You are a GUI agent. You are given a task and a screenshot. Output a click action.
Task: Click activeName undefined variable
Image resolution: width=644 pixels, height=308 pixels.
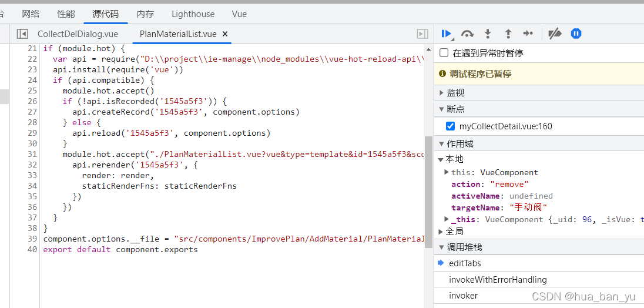[x=502, y=196]
